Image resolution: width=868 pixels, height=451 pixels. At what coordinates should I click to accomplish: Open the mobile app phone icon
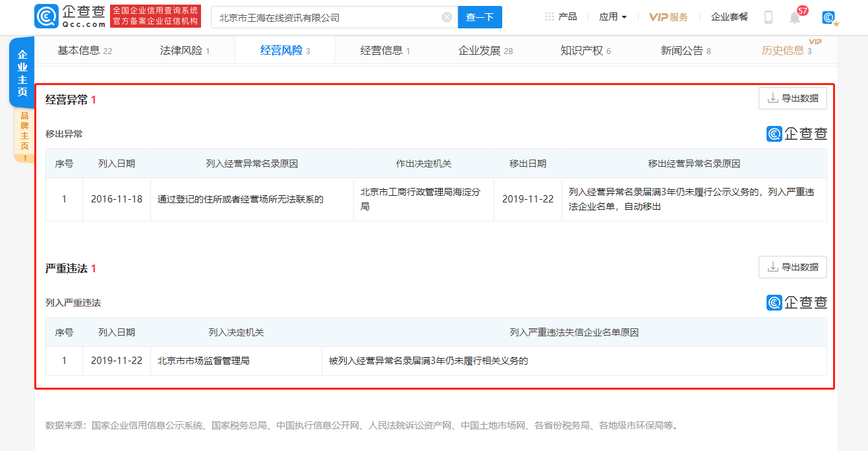(768, 17)
